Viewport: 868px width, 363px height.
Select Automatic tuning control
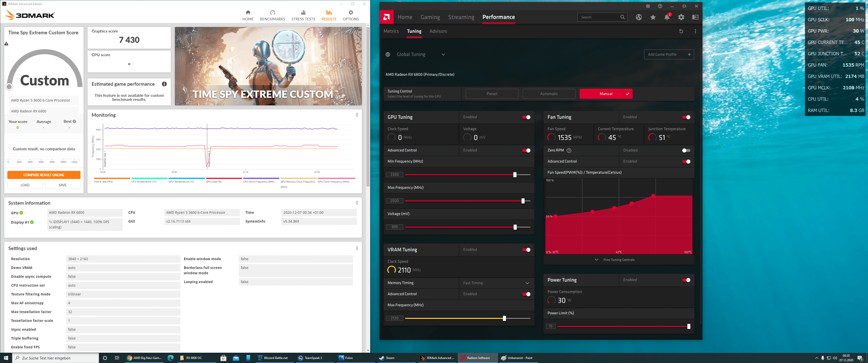[x=549, y=94]
